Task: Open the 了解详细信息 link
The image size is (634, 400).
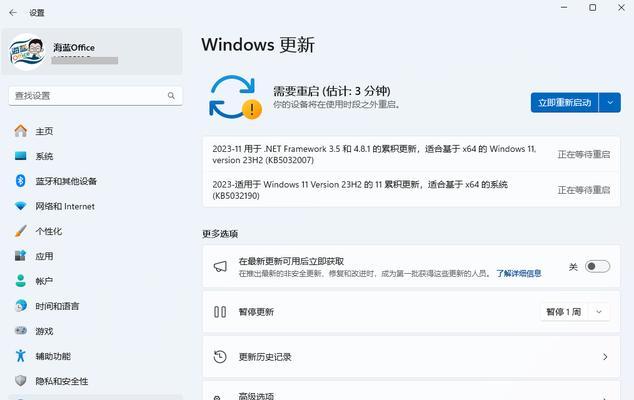Action: coord(519,273)
